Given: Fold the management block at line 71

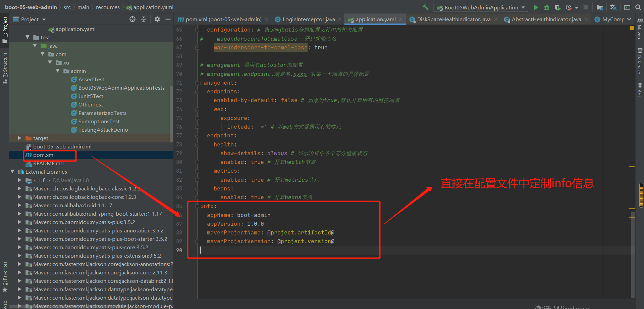Looking at the screenshot, I should [197, 83].
